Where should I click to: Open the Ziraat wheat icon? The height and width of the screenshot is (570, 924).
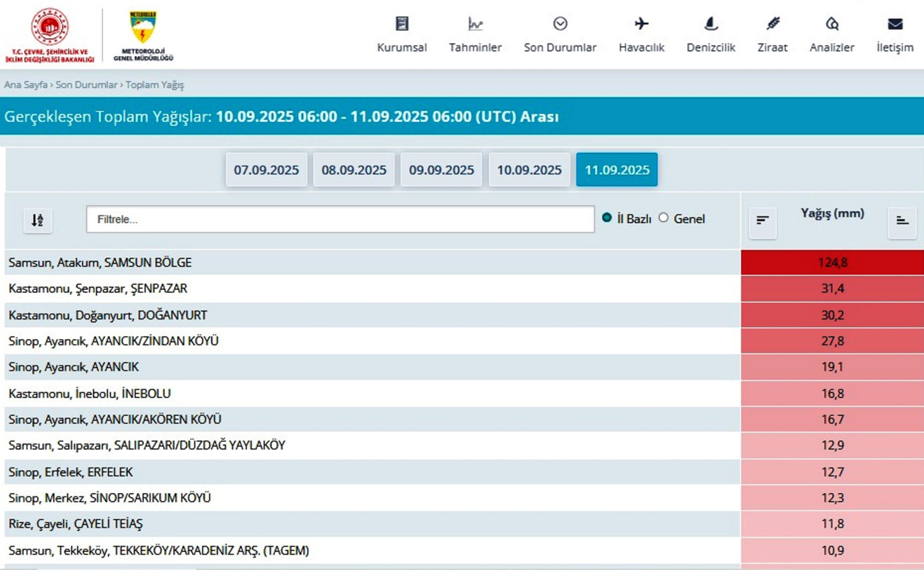tap(773, 24)
